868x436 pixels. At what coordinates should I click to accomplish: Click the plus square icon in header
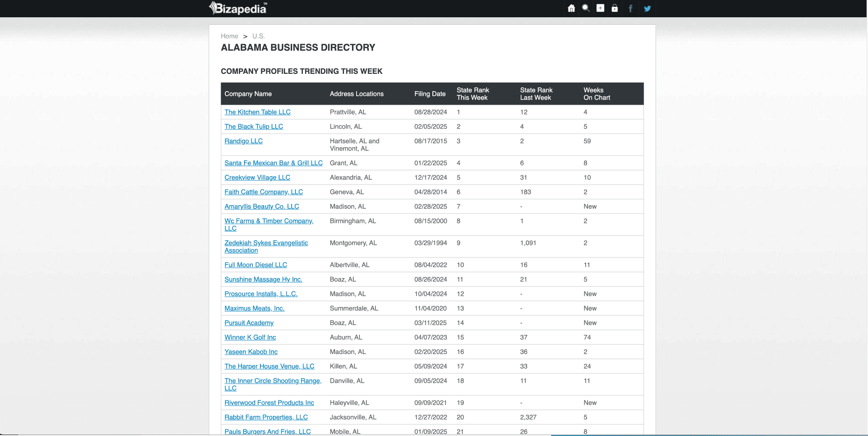tap(600, 8)
